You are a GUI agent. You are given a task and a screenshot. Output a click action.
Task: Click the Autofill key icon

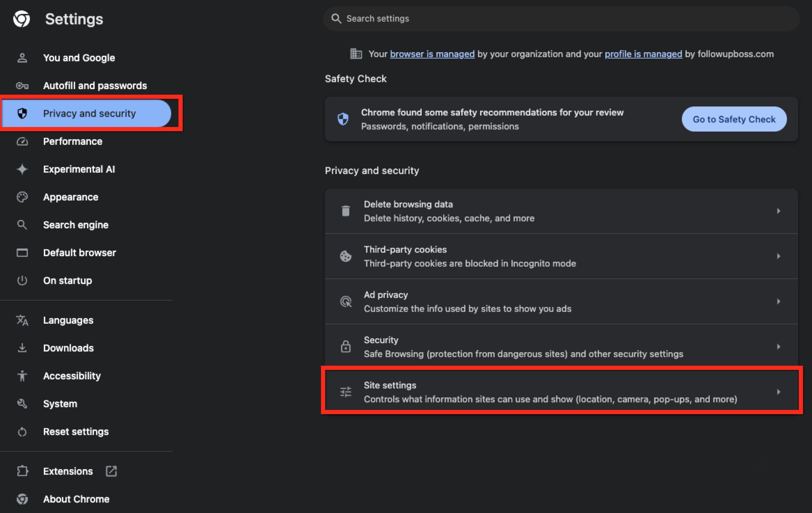pyautogui.click(x=22, y=86)
